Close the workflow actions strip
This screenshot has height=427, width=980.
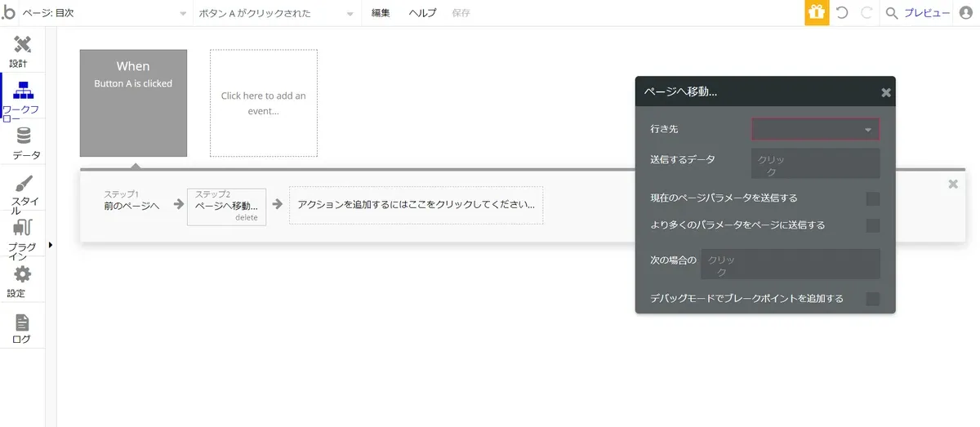952,184
